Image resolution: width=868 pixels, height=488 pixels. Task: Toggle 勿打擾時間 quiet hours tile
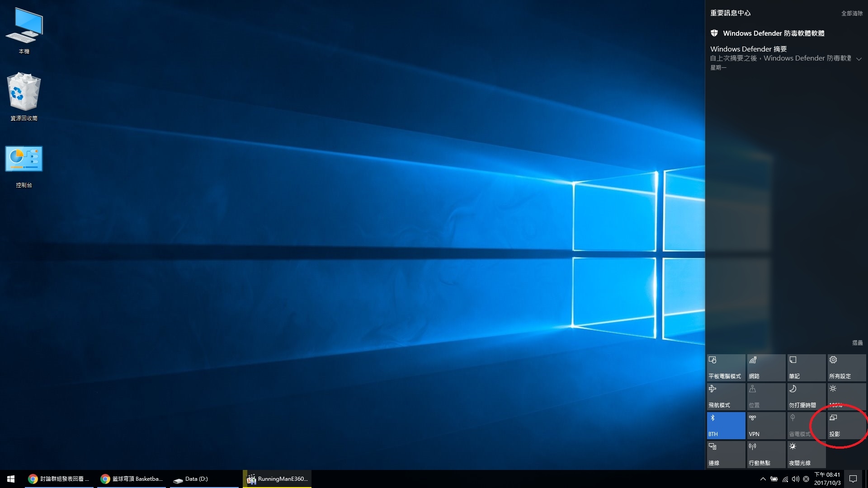tap(807, 397)
